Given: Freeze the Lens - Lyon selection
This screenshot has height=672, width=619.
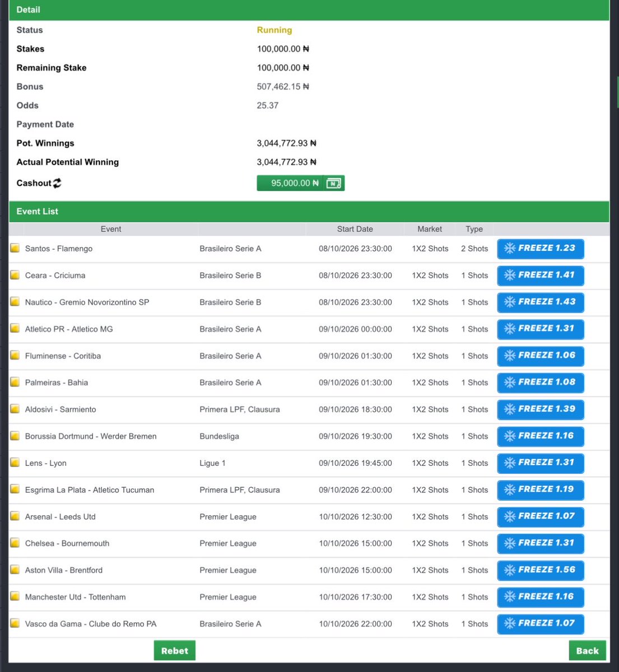Looking at the screenshot, I should tap(541, 463).
